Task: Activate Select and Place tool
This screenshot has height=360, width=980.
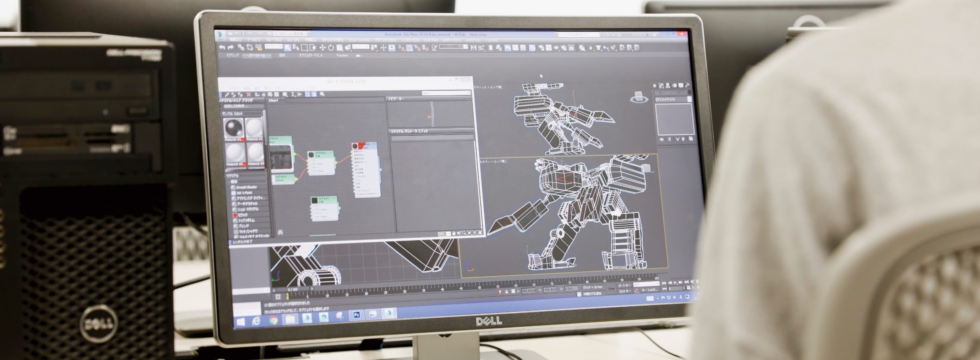Action: (x=348, y=48)
